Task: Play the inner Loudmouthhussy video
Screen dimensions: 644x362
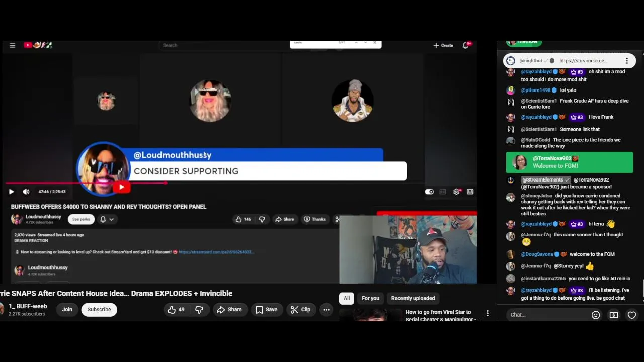Action: point(11,192)
